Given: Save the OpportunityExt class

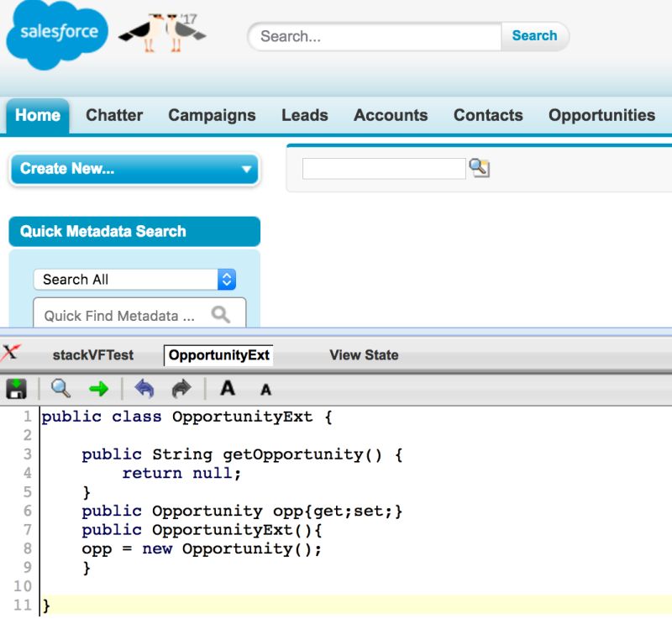Looking at the screenshot, I should (x=15, y=388).
